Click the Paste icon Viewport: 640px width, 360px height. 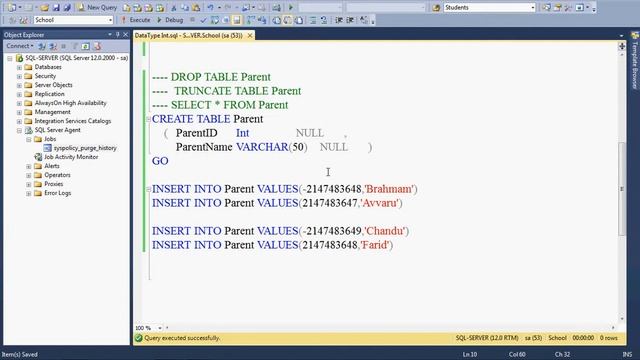pos(196,7)
